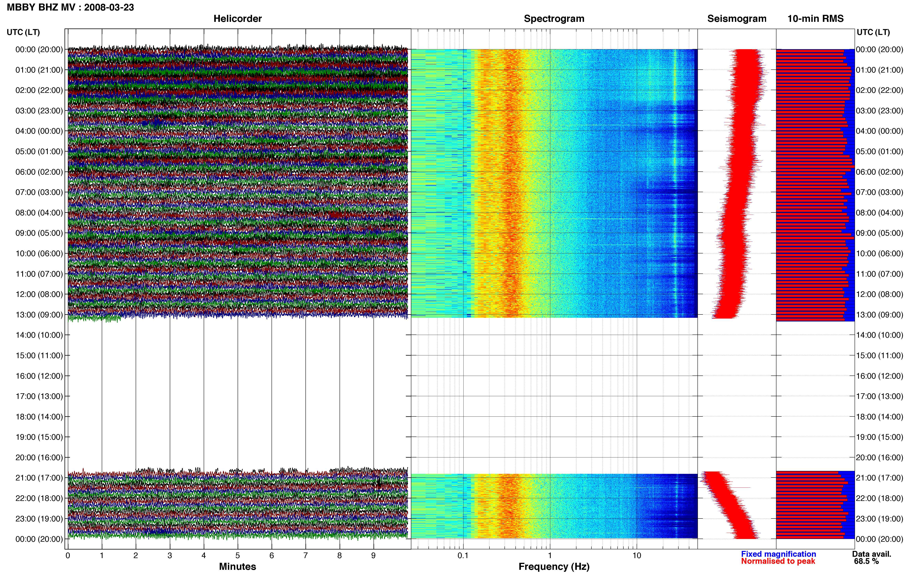This screenshot has width=924, height=578.
Task: Click left time label '15:00 (11:00)'
Action: (39, 355)
